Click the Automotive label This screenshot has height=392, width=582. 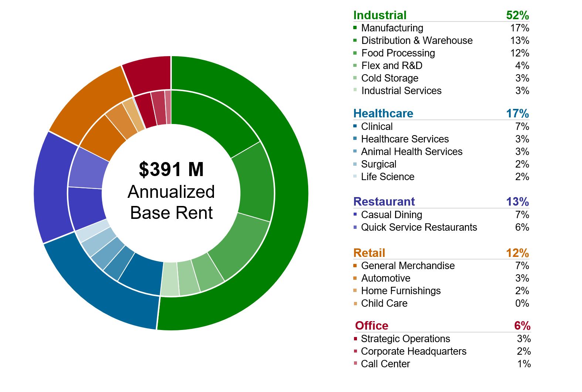[386, 278]
